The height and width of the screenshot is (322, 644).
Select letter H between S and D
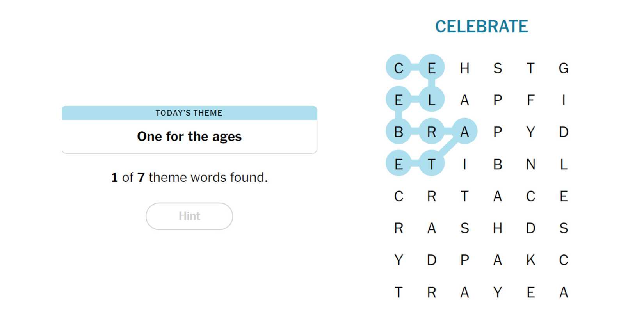[x=498, y=228]
